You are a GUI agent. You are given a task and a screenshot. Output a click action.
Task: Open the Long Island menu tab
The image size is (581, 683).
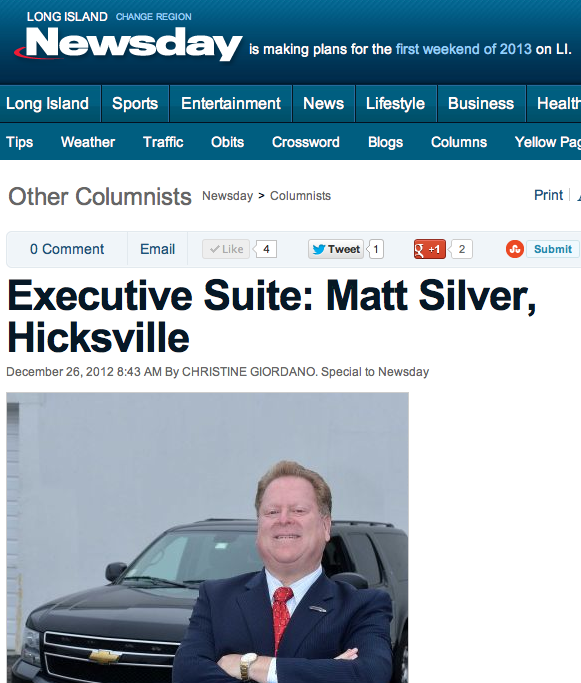pyautogui.click(x=47, y=104)
